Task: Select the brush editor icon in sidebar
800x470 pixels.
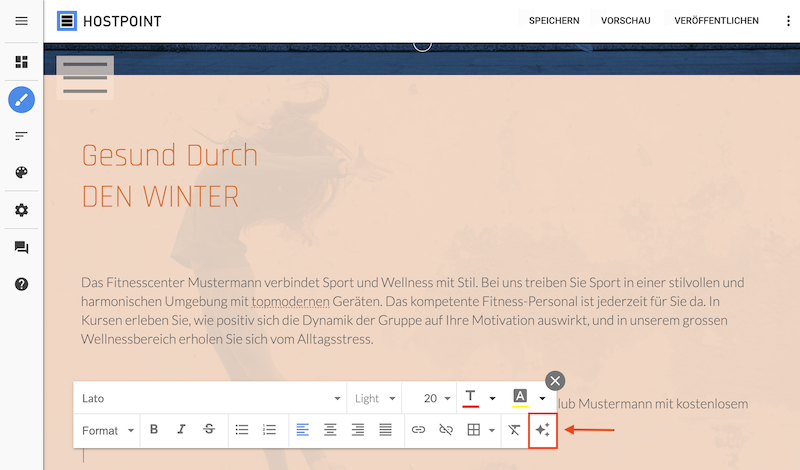Action: [x=21, y=100]
